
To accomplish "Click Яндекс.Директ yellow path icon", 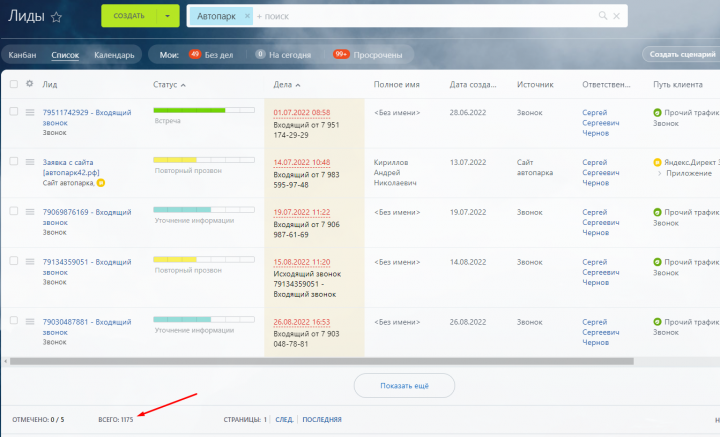I will 657,162.
